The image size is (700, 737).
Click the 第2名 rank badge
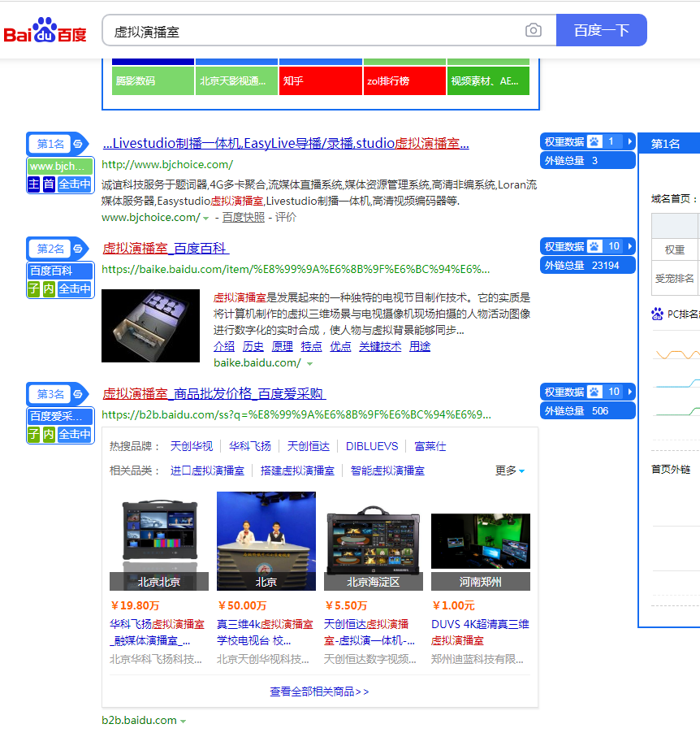tap(50, 249)
